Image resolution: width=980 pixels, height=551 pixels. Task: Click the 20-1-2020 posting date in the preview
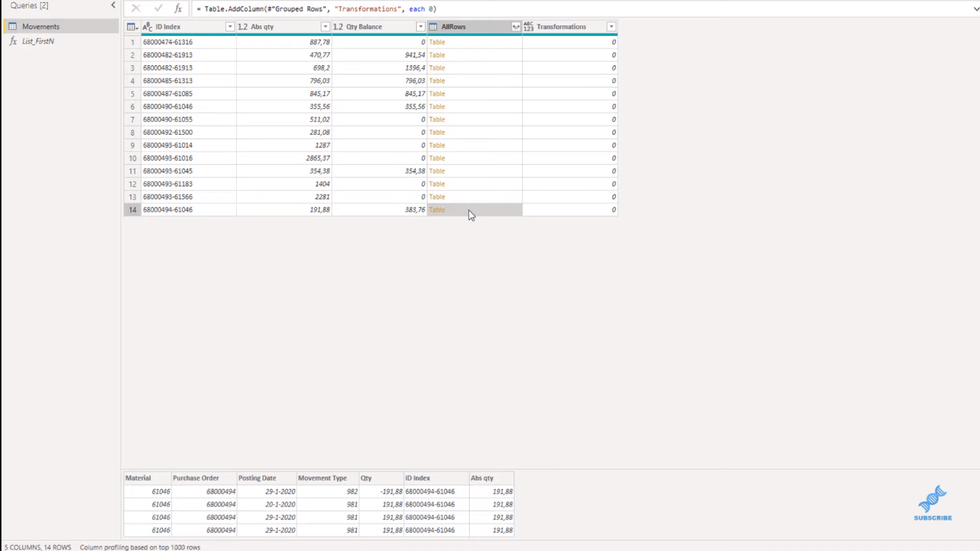pyautogui.click(x=267, y=504)
